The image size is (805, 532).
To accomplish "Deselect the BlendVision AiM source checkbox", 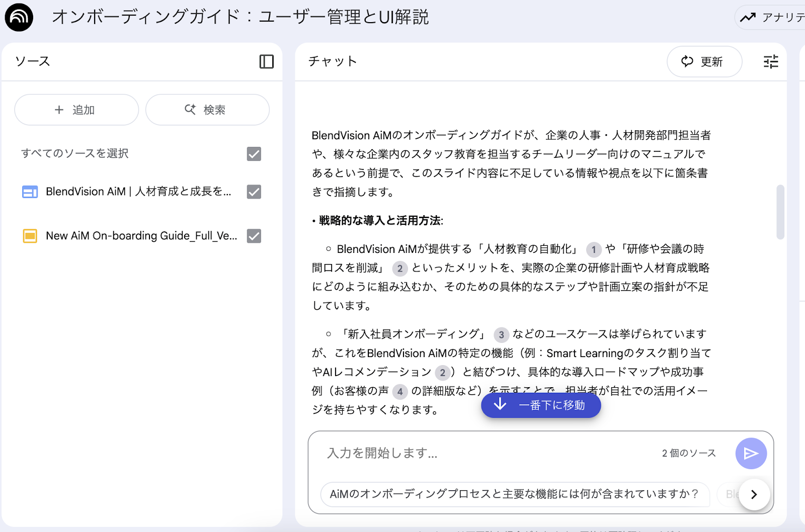I will pos(255,192).
